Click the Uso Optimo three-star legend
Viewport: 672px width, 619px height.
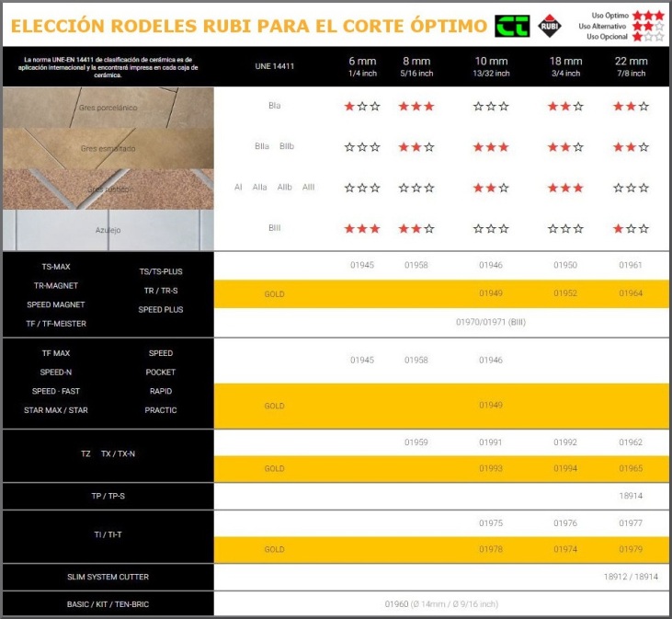648,16
